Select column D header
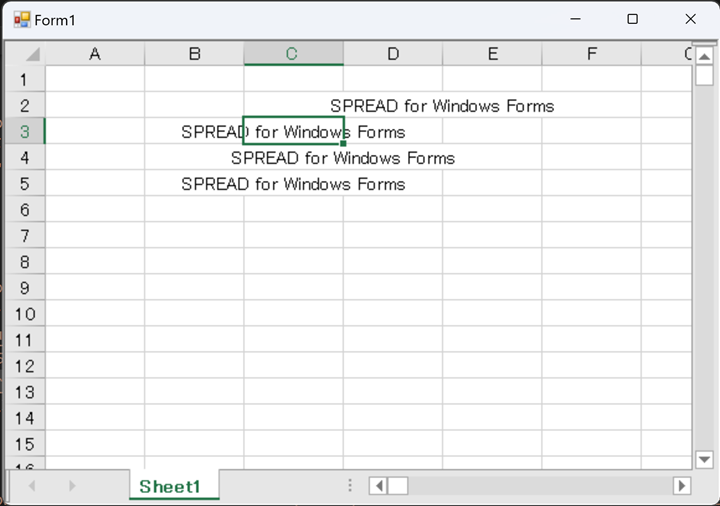 [x=393, y=54]
